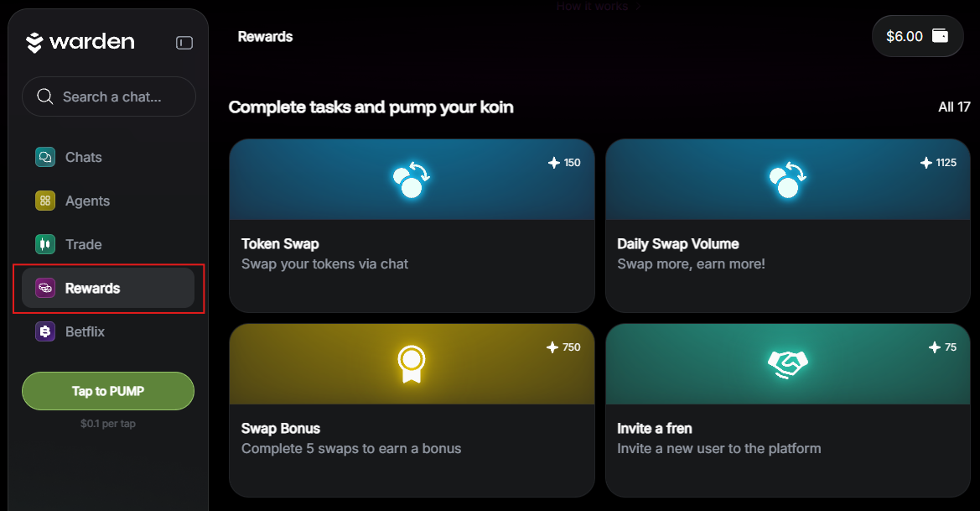Click the warden logo icon
The image size is (980, 511).
34,41
